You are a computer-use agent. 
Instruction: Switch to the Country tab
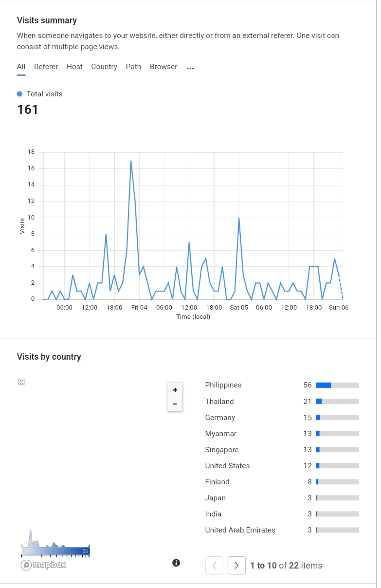(x=104, y=67)
